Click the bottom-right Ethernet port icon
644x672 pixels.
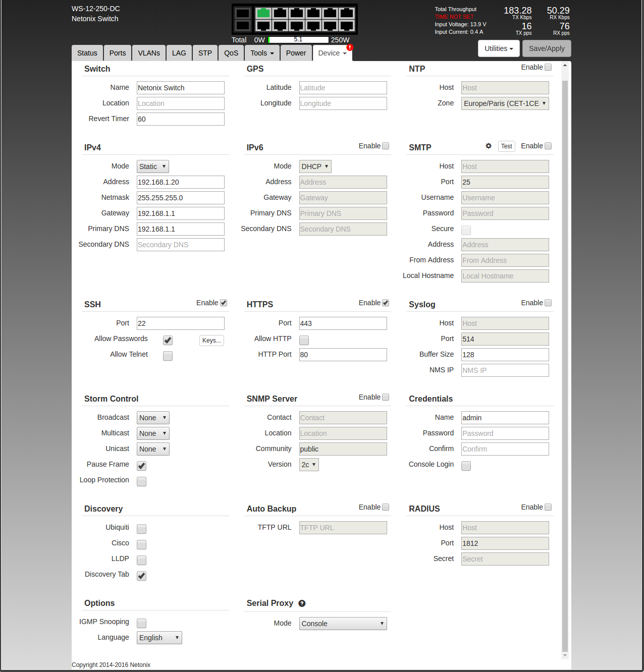[347, 26]
